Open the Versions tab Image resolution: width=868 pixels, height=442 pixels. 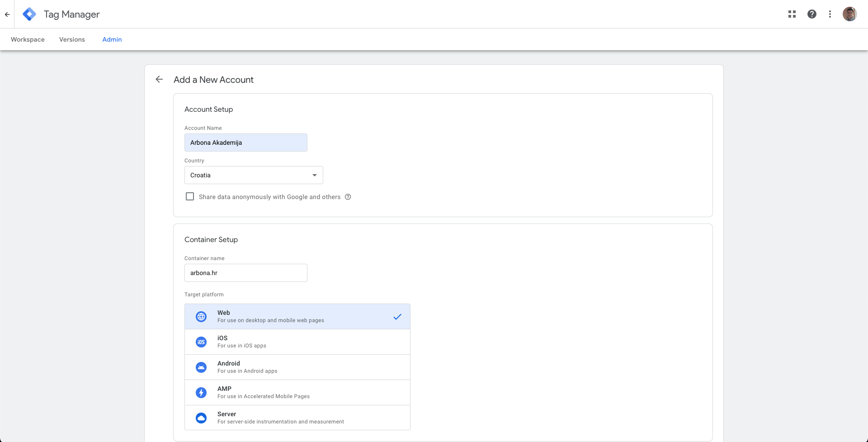click(x=72, y=40)
